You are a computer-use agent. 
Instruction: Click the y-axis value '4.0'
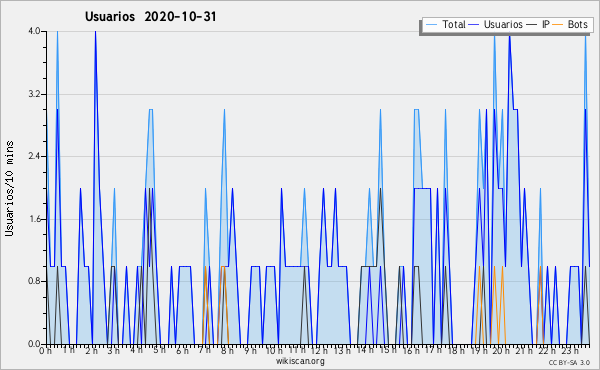(34, 31)
